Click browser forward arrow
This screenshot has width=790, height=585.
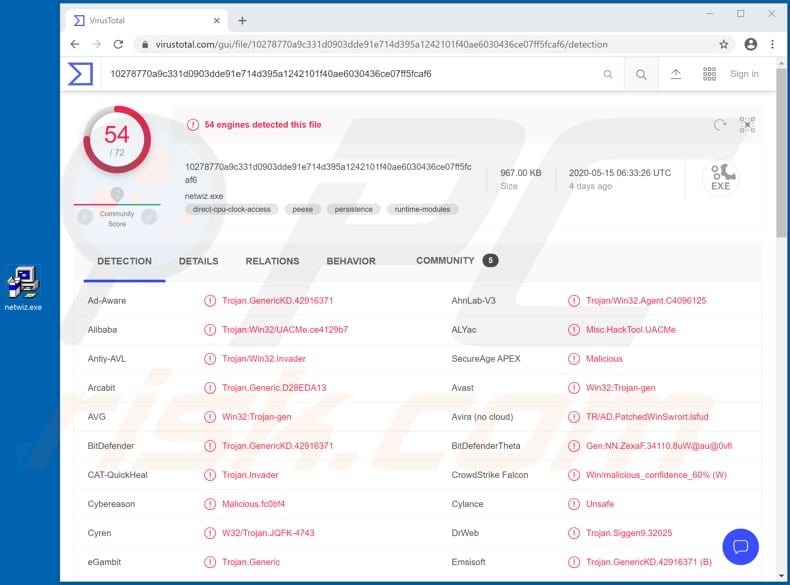tap(96, 44)
